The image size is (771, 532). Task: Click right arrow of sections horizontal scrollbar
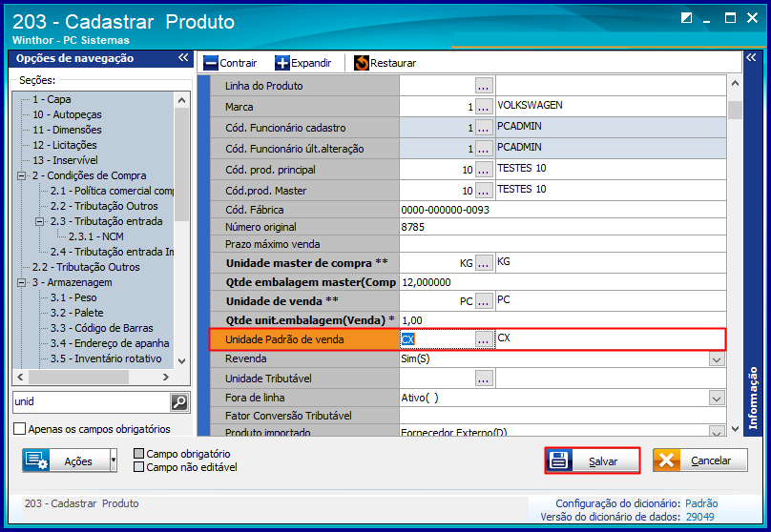(166, 377)
